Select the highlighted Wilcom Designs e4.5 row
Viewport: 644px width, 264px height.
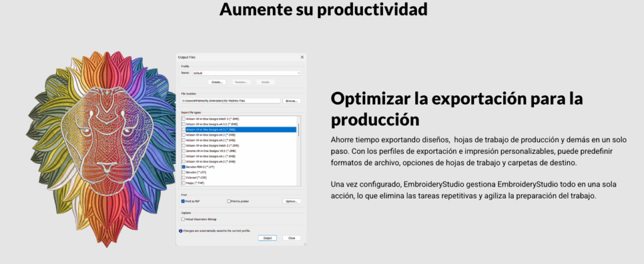coord(239,130)
